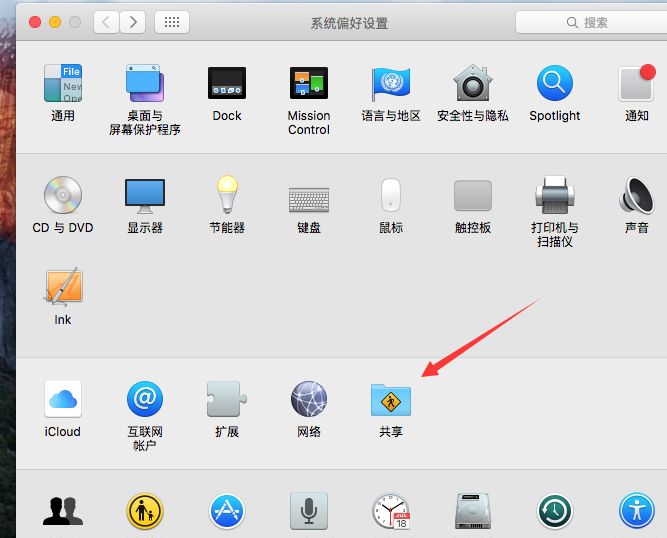Open 安全性与隐私 preferences

coord(473,83)
